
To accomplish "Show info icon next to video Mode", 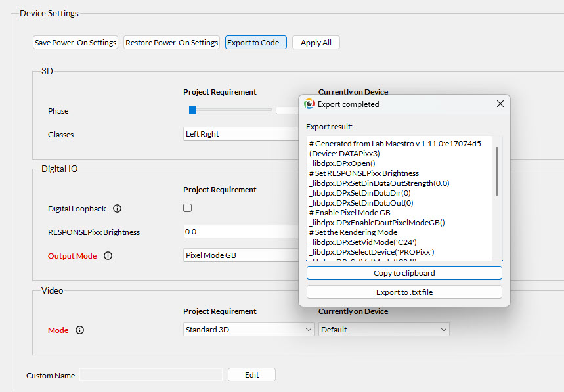I will pos(80,330).
